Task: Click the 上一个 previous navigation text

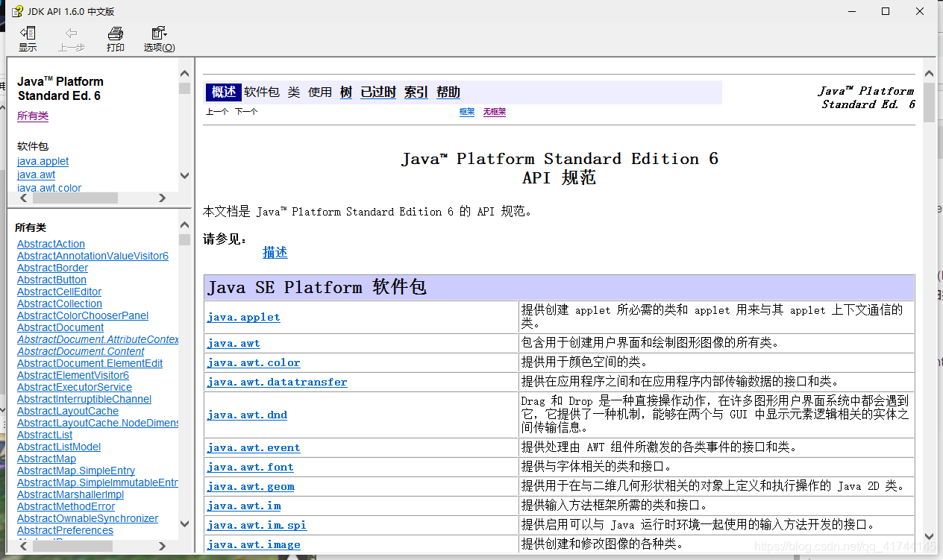Action: [x=217, y=112]
